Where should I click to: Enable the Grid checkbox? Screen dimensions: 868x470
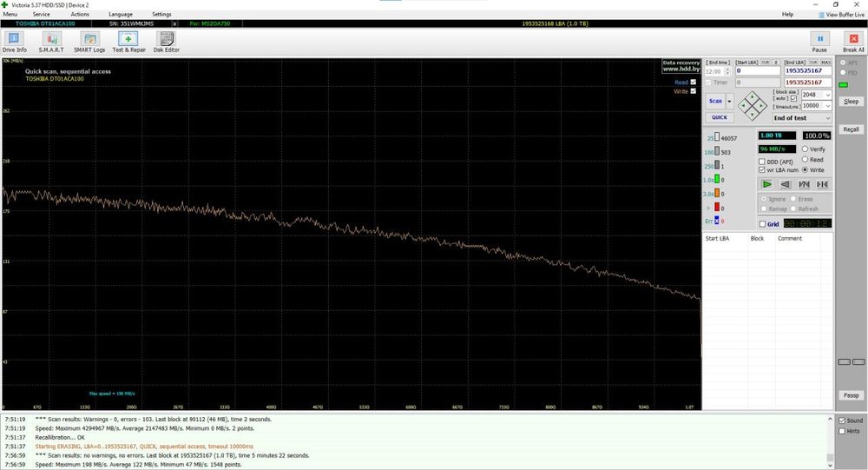point(762,224)
